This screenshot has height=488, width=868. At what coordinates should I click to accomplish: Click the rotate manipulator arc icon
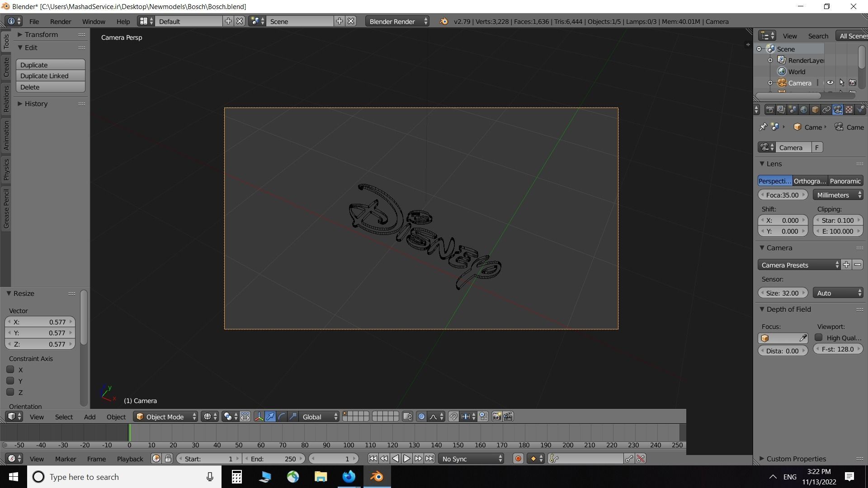pyautogui.click(x=282, y=417)
